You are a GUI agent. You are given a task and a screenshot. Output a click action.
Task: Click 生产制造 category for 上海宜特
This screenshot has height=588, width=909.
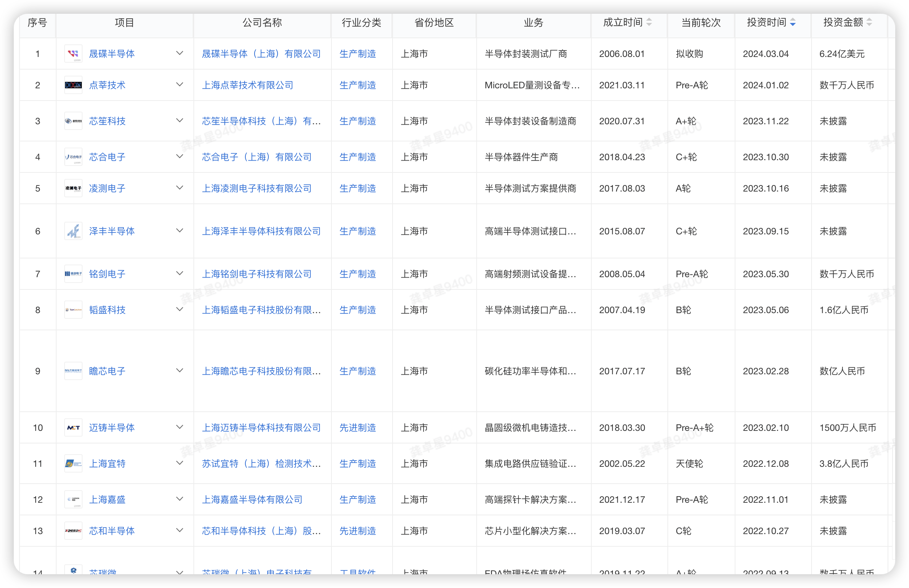(x=358, y=464)
